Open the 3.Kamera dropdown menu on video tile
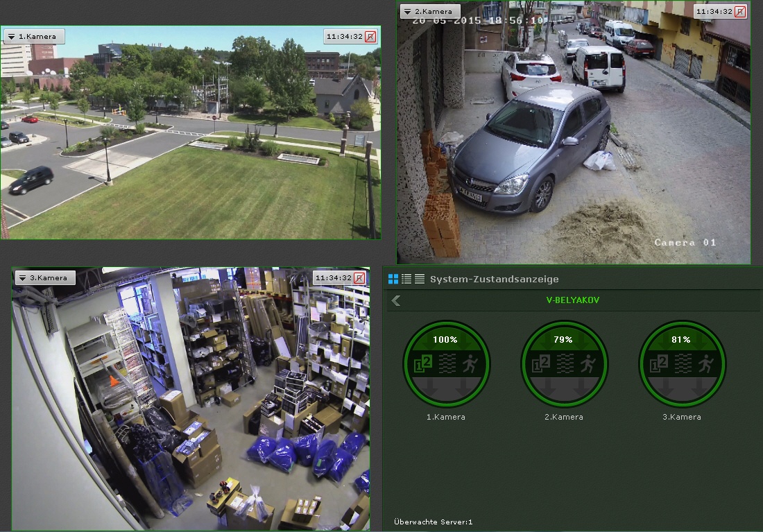 pos(45,278)
